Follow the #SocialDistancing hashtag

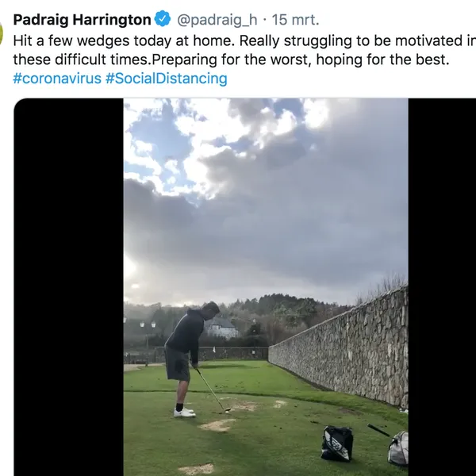click(x=167, y=79)
